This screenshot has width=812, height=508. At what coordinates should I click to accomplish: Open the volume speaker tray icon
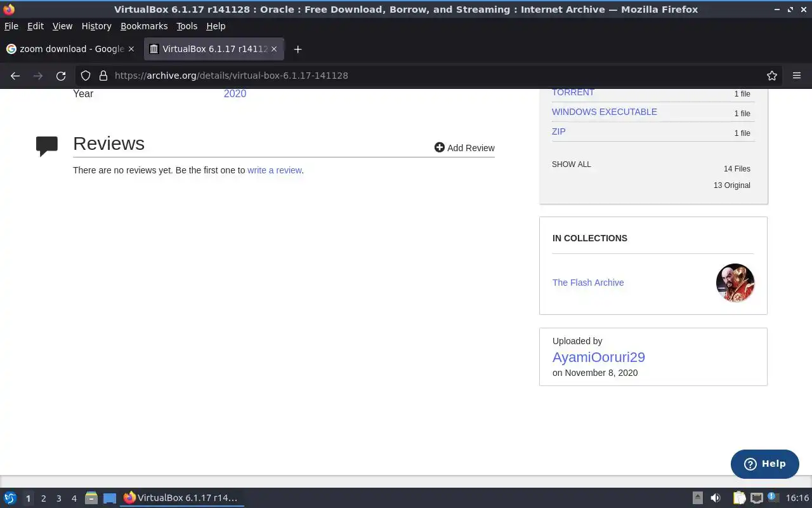[716, 498]
